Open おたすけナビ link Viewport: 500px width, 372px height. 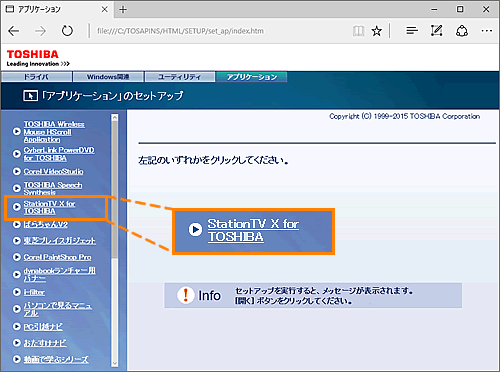pyautogui.click(x=44, y=343)
